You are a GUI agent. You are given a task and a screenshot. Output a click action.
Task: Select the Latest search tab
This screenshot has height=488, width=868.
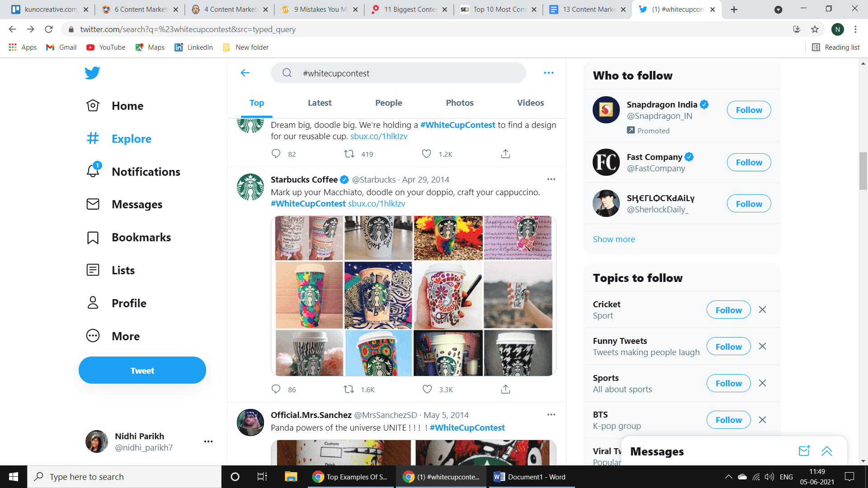point(320,103)
